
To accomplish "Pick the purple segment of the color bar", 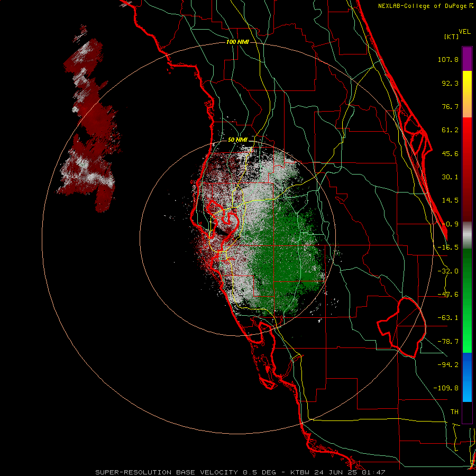I will (467, 59).
